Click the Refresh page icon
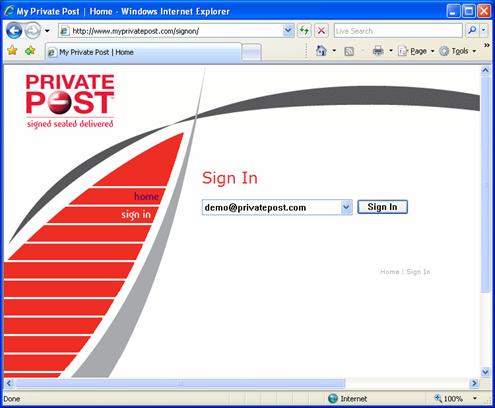 (304, 31)
